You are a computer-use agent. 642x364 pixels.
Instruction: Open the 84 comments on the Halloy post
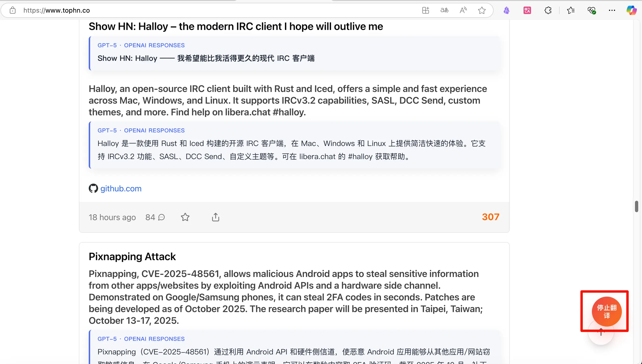155,217
